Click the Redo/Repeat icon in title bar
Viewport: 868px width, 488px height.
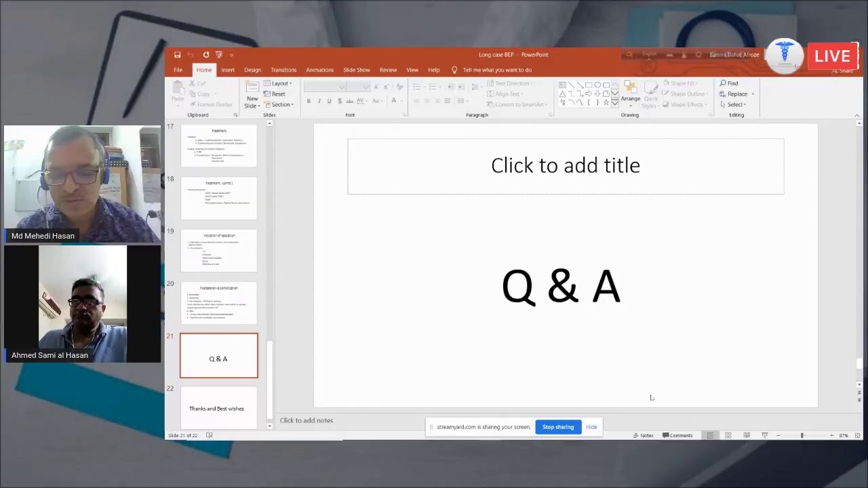pyautogui.click(x=205, y=55)
